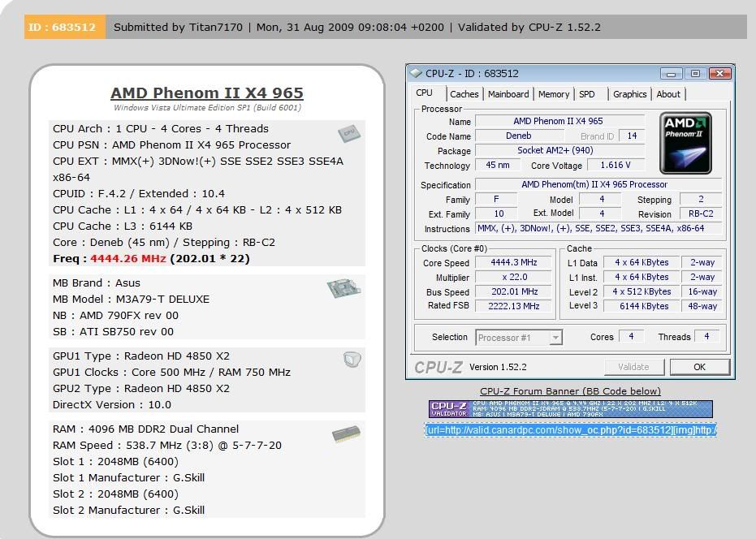Image resolution: width=756 pixels, height=539 pixels.
Task: Click the Code Name value Deneb
Action: (518, 136)
